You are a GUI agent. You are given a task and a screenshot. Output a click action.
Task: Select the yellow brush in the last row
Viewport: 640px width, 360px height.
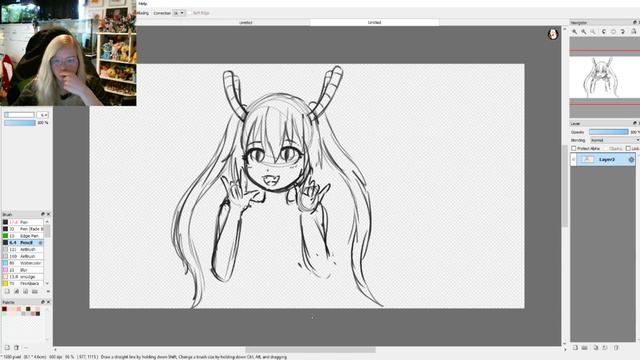pyautogui.click(x=23, y=283)
